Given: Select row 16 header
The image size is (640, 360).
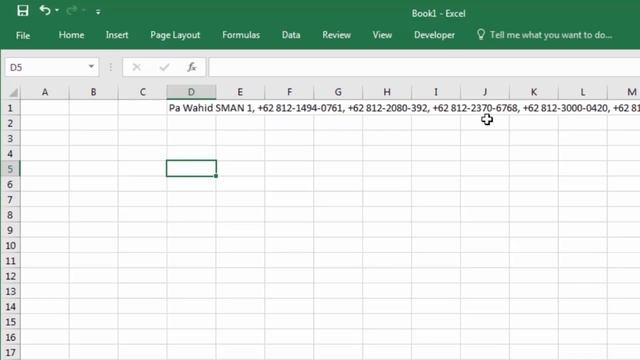Looking at the screenshot, I should (10, 338).
